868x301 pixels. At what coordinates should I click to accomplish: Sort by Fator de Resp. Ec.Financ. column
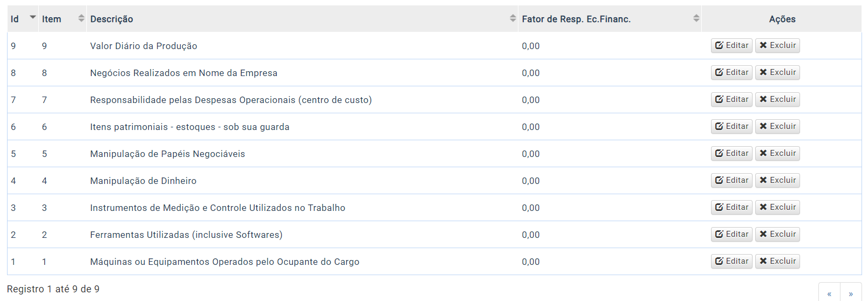click(x=610, y=19)
